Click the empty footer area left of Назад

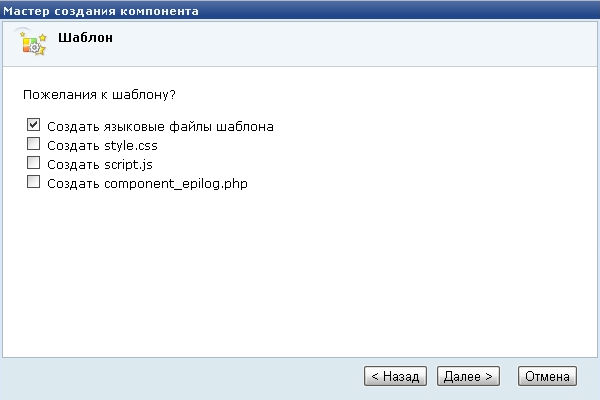(x=180, y=376)
